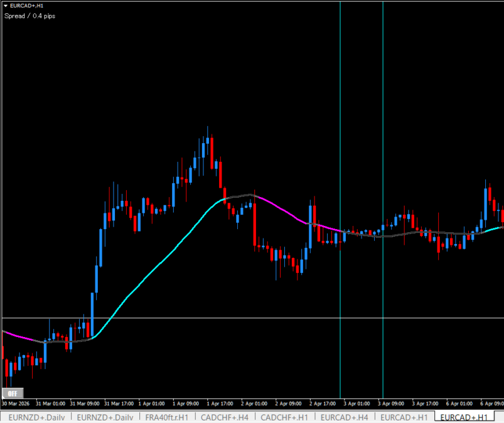Open the CADCHF+.H4 chart tab

pyautogui.click(x=224, y=417)
